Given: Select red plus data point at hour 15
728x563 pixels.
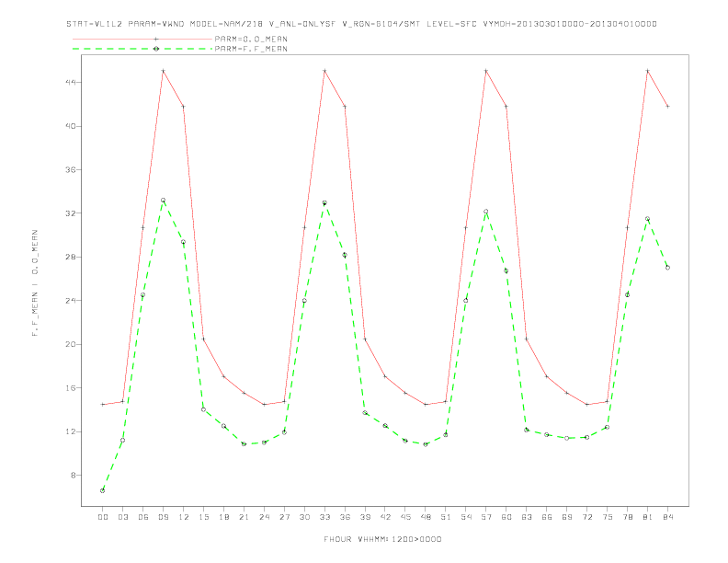Looking at the screenshot, I should point(203,339).
